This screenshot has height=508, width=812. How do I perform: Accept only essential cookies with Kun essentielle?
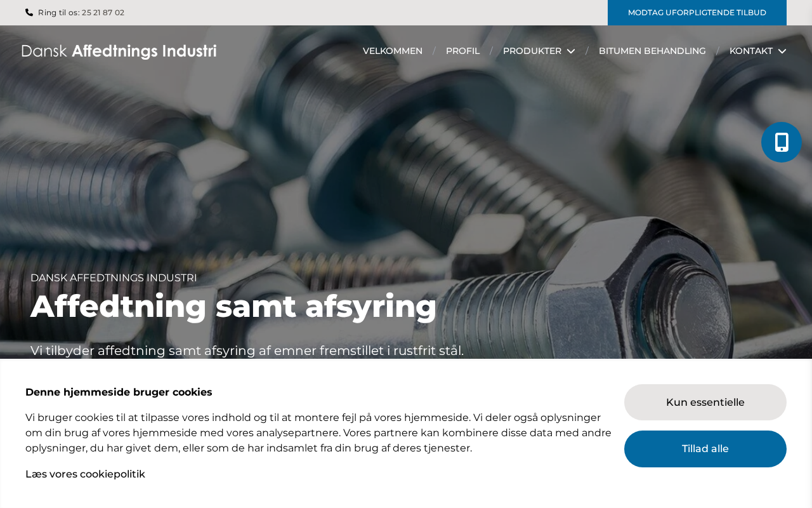[x=705, y=402]
